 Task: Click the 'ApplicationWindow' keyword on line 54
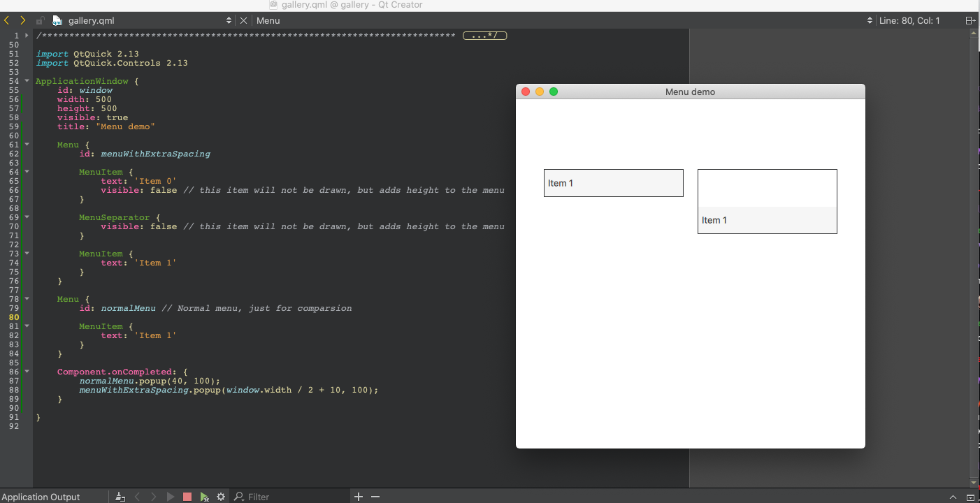(x=82, y=81)
